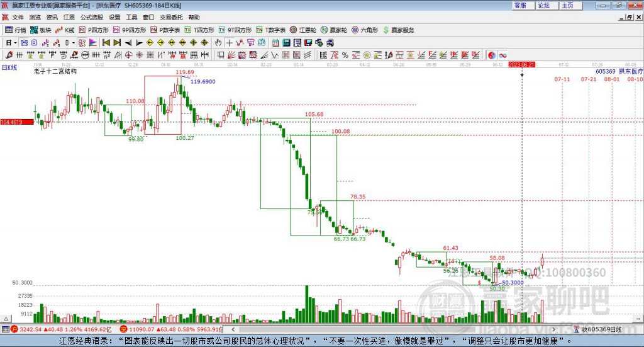The width and height of the screenshot is (644, 347).
Task: Open the 工具 menu
Action: 131,17
